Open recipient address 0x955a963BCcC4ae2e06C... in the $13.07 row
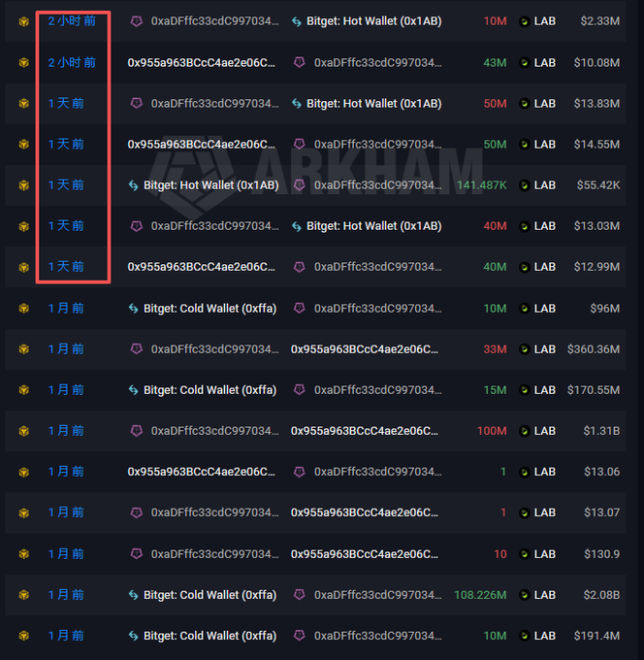This screenshot has width=644, height=660. coord(365,512)
